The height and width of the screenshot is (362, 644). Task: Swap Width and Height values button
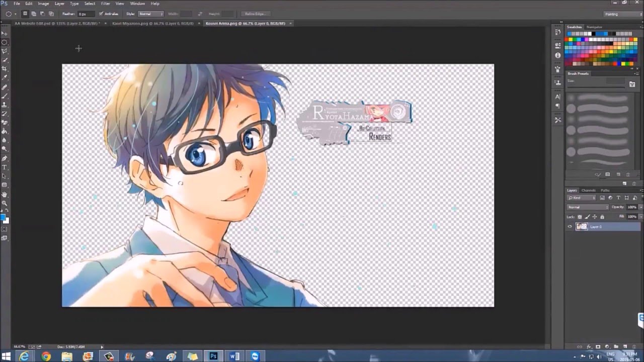tap(200, 14)
